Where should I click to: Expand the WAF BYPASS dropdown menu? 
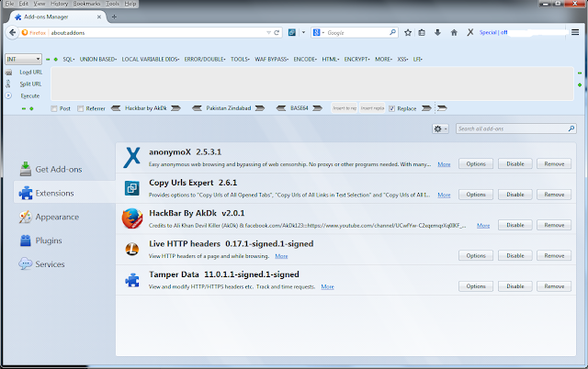click(x=272, y=59)
